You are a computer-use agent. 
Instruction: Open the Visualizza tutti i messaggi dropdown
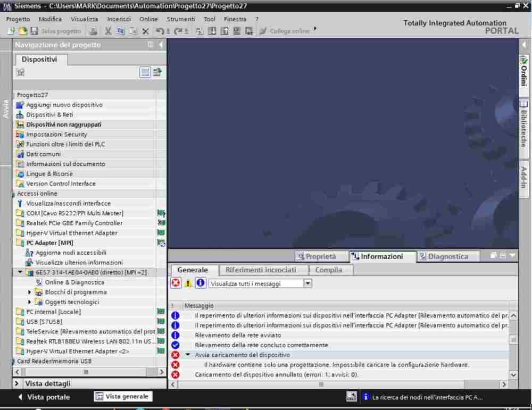[307, 283]
